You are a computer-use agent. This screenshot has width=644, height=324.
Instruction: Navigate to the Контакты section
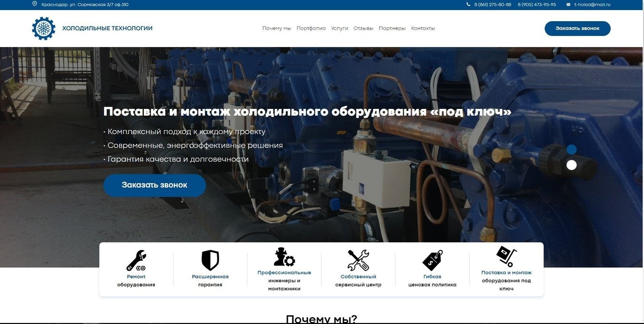point(423,27)
